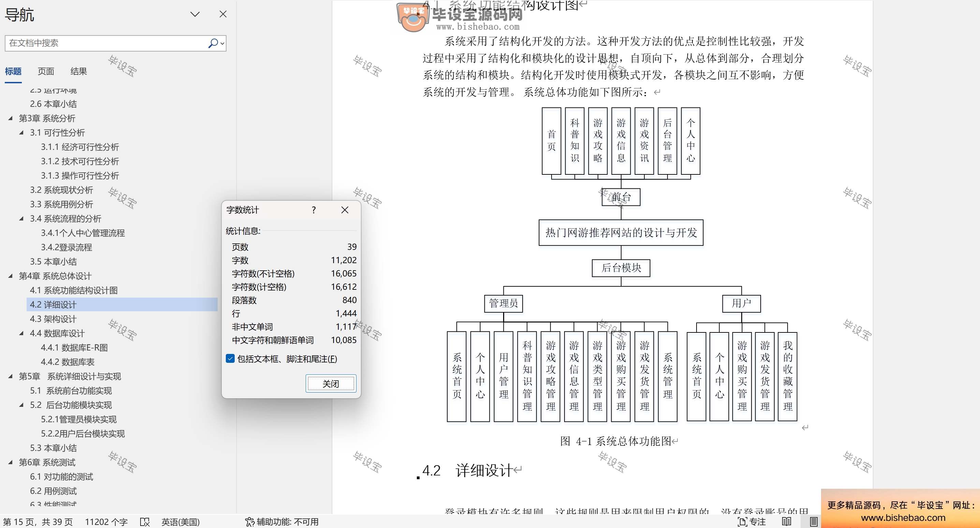Switch to the 页面 tab

46,71
